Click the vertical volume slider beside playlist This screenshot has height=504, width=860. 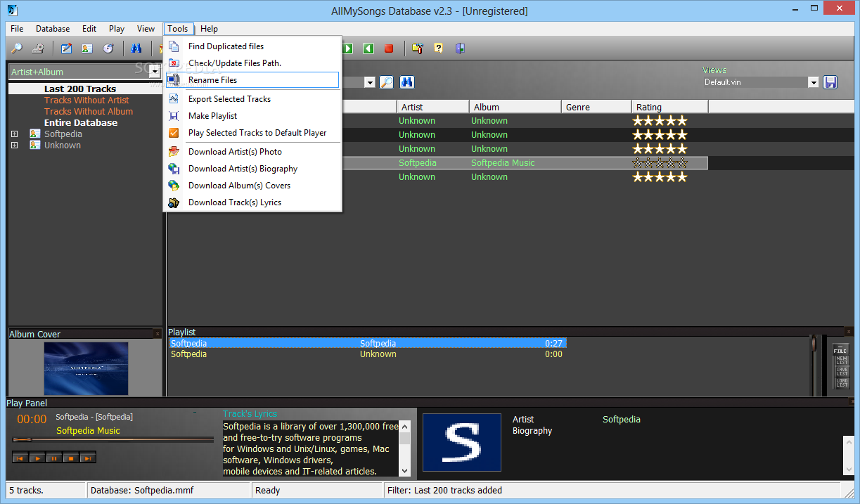814,364
